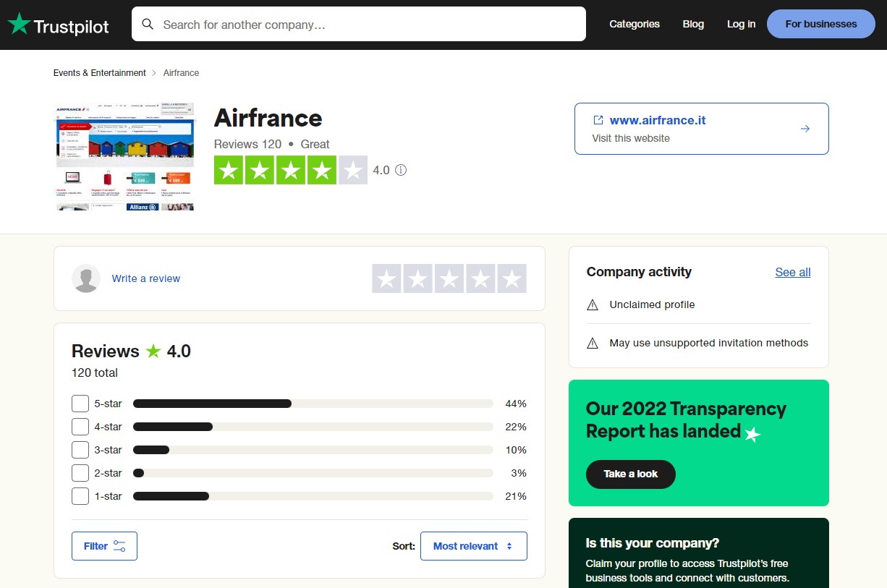Click the 'Is this your company?' heading
The image size is (887, 588).
[x=653, y=543]
